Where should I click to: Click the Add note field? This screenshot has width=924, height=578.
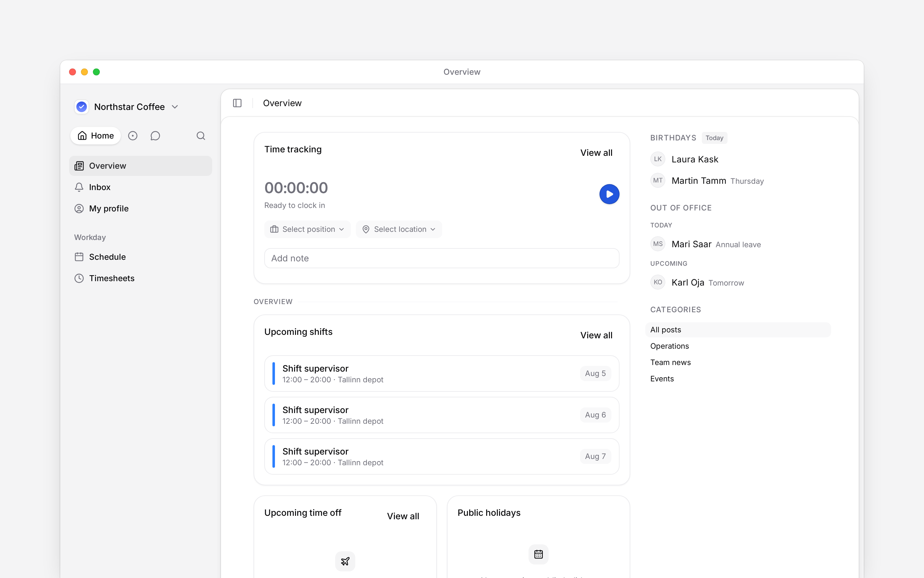(x=441, y=259)
